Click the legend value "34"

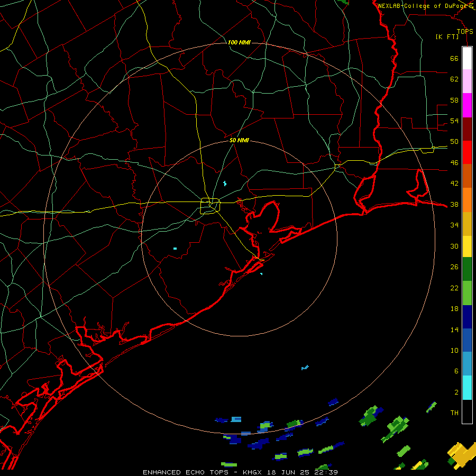click(454, 225)
